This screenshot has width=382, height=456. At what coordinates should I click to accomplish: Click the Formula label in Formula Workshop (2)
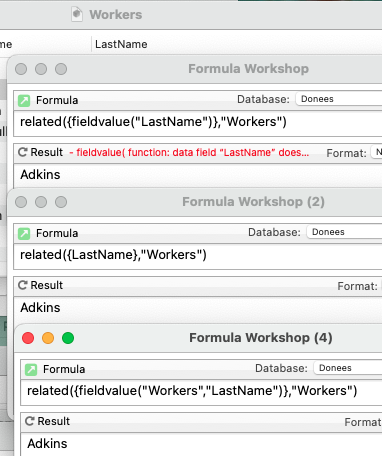click(x=57, y=233)
